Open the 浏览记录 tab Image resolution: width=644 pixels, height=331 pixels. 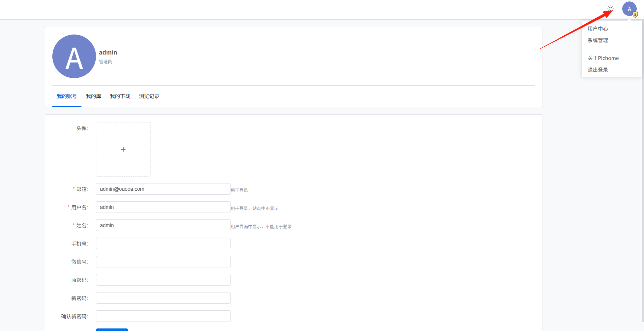(149, 96)
